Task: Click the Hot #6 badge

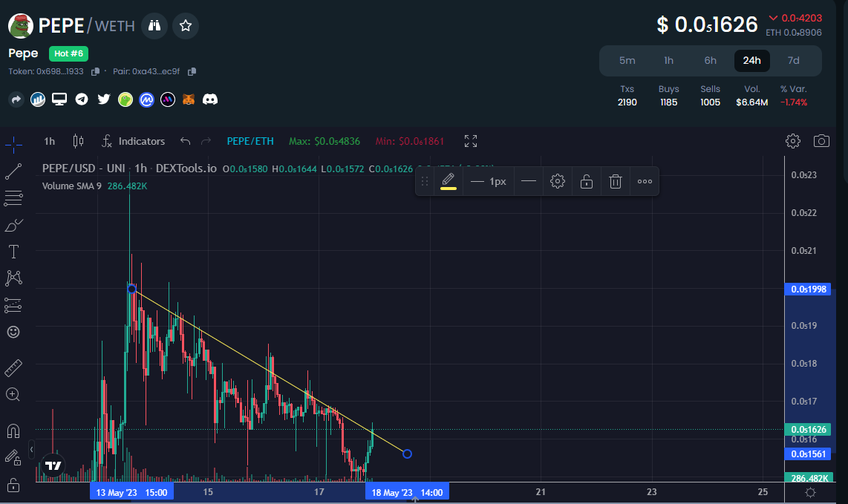Action: point(68,53)
